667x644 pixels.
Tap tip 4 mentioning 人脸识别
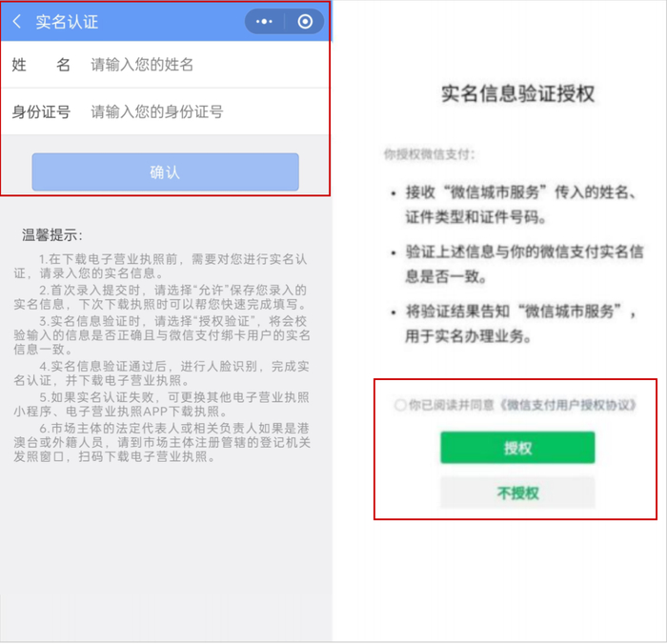162,373
